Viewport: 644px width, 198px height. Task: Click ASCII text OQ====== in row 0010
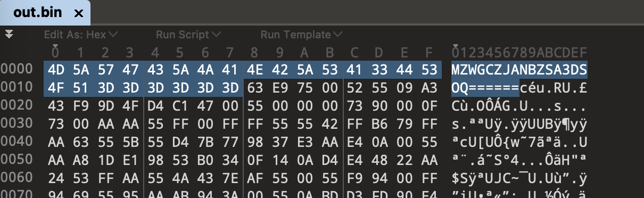coord(485,88)
